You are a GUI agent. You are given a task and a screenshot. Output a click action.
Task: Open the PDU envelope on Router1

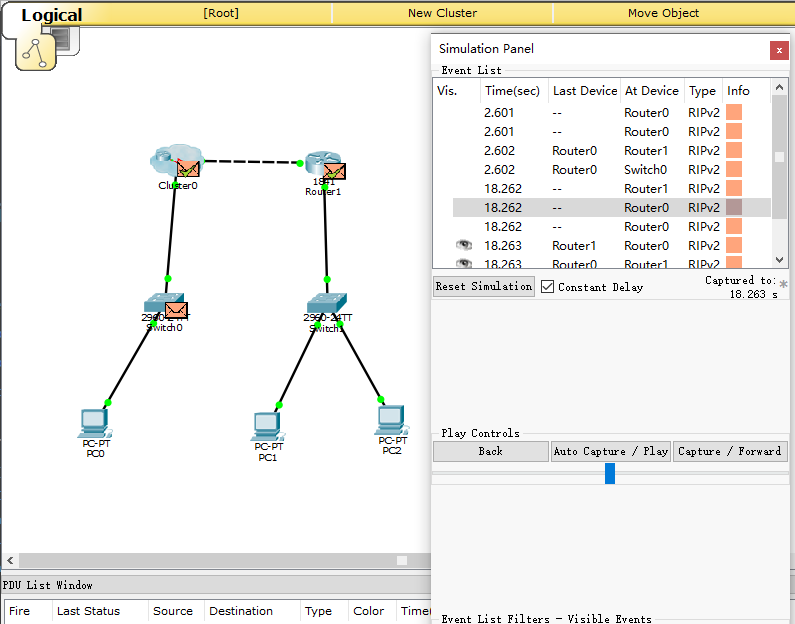[335, 171]
